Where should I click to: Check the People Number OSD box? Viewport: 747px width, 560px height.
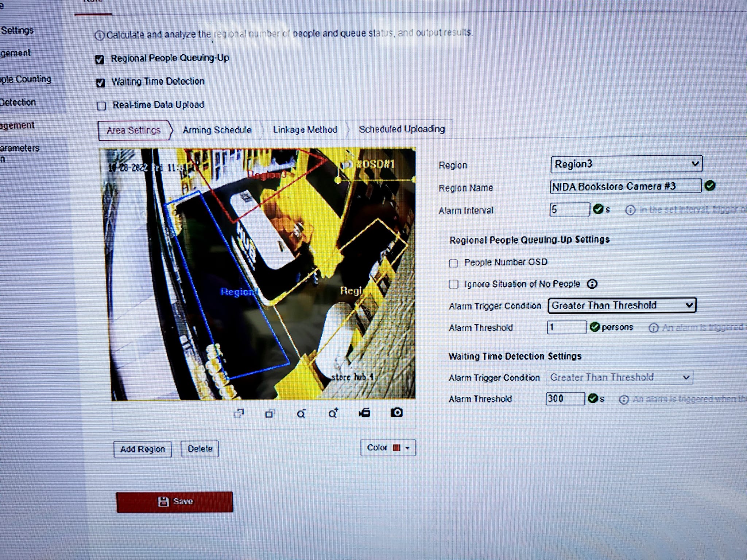coord(453,263)
